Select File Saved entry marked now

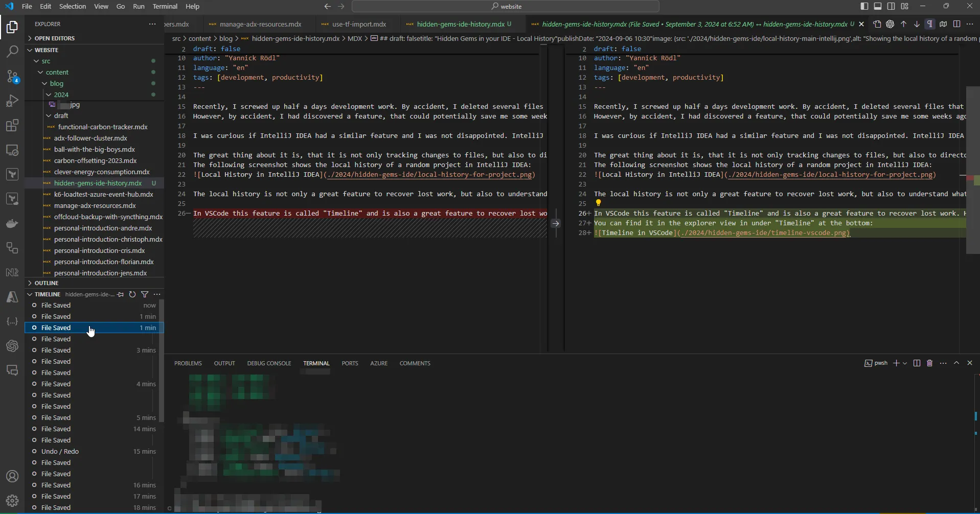coord(94,306)
